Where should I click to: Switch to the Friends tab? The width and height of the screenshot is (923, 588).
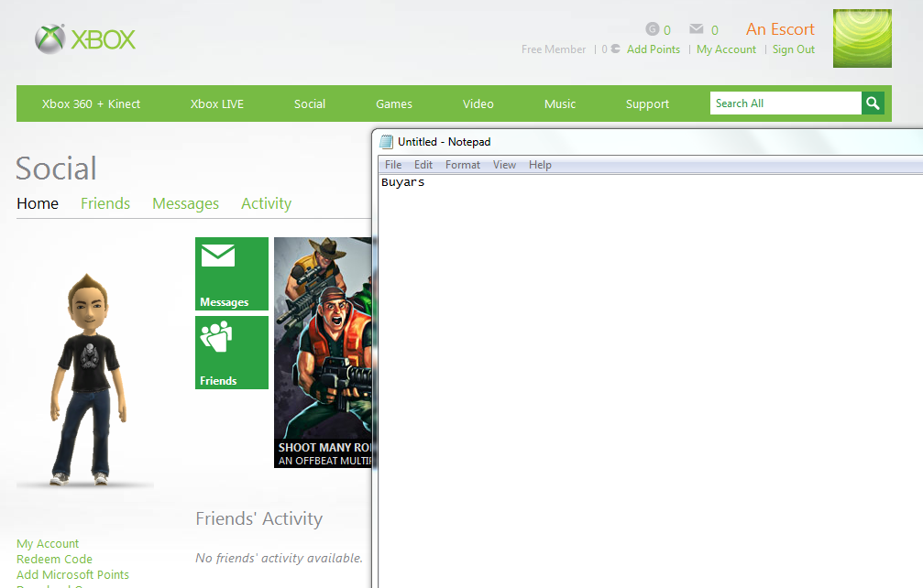(x=105, y=203)
